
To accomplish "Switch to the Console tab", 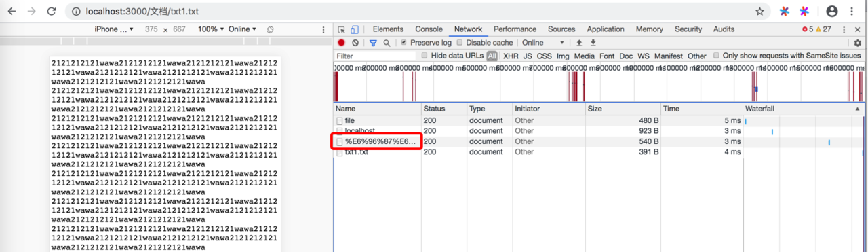I will [x=429, y=29].
